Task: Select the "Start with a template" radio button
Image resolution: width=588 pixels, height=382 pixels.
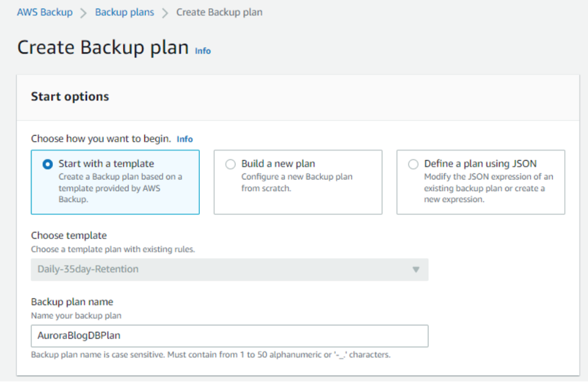Action: [47, 164]
